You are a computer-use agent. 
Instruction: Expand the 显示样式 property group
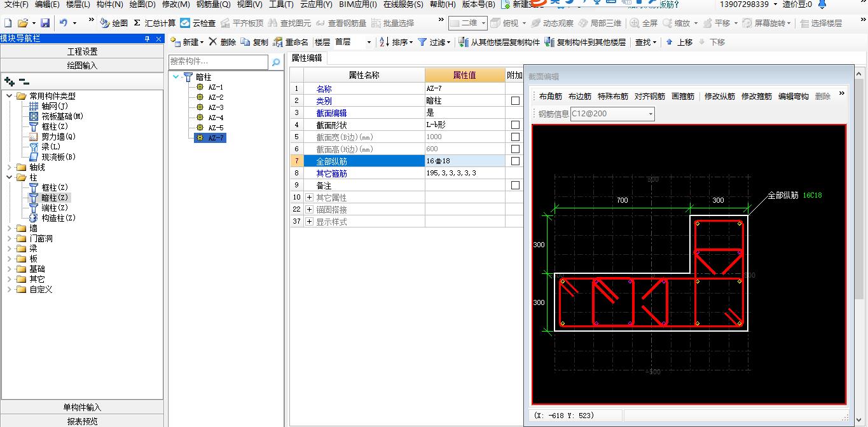point(310,222)
